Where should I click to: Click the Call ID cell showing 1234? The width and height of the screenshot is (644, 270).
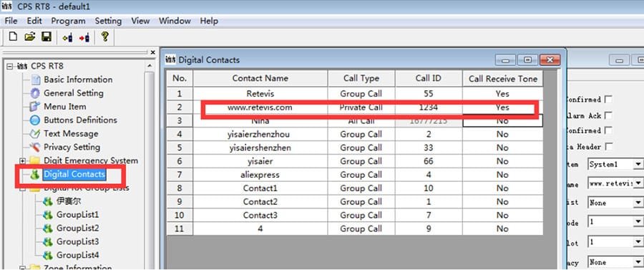(x=429, y=107)
